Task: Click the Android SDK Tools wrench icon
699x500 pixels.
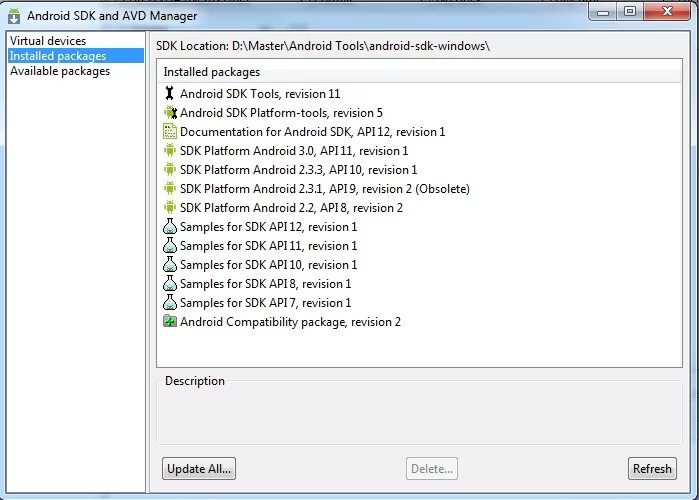Action: (169, 94)
